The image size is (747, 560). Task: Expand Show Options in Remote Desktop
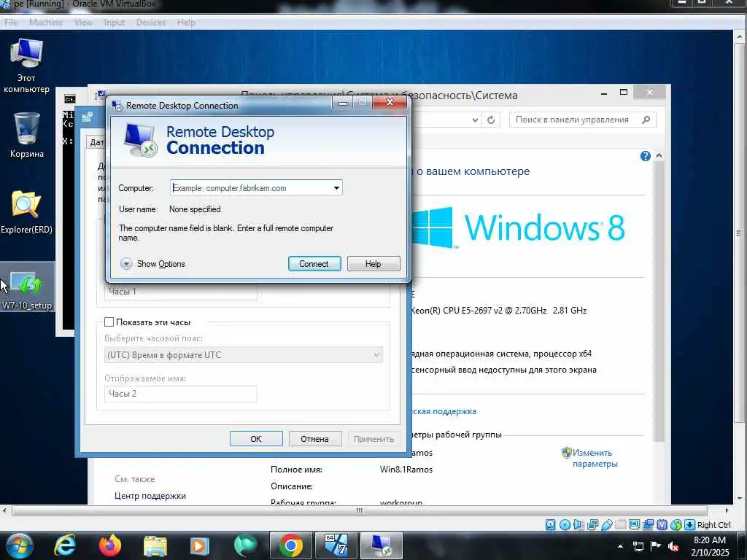[x=152, y=264]
